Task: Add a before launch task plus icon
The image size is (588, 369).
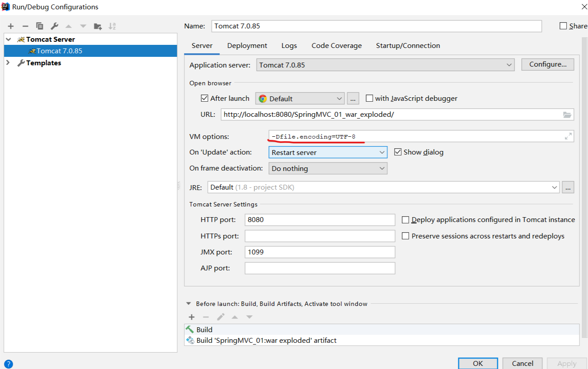Action: 192,317
